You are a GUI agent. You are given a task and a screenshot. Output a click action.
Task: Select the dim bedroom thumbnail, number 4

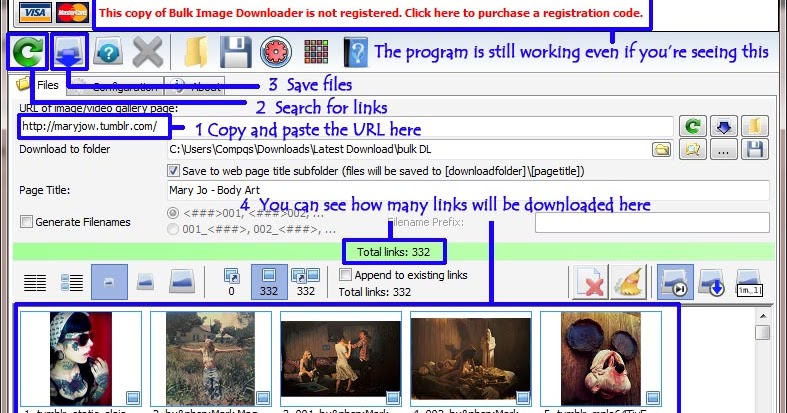coord(470,358)
